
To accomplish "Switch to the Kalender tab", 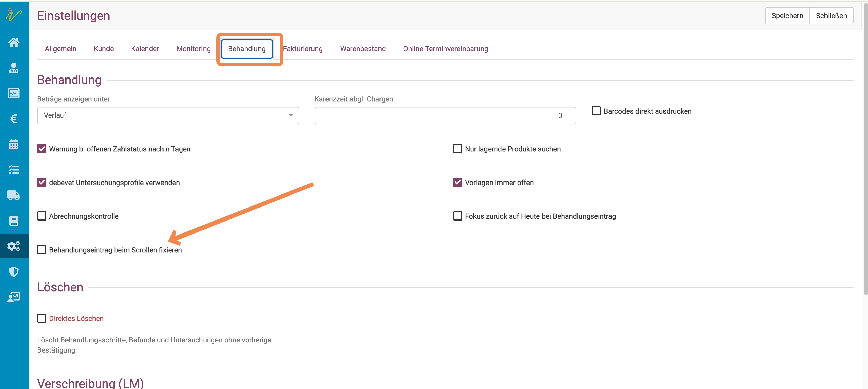I will pyautogui.click(x=145, y=49).
